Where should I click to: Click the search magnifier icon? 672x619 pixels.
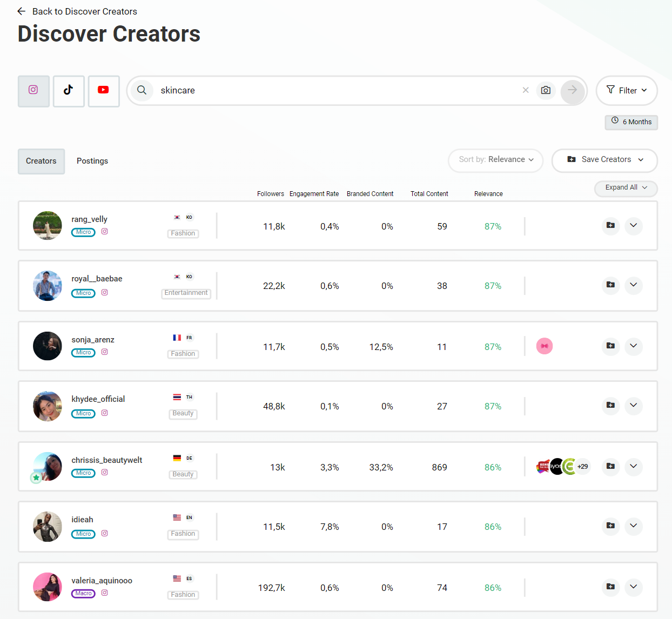142,90
